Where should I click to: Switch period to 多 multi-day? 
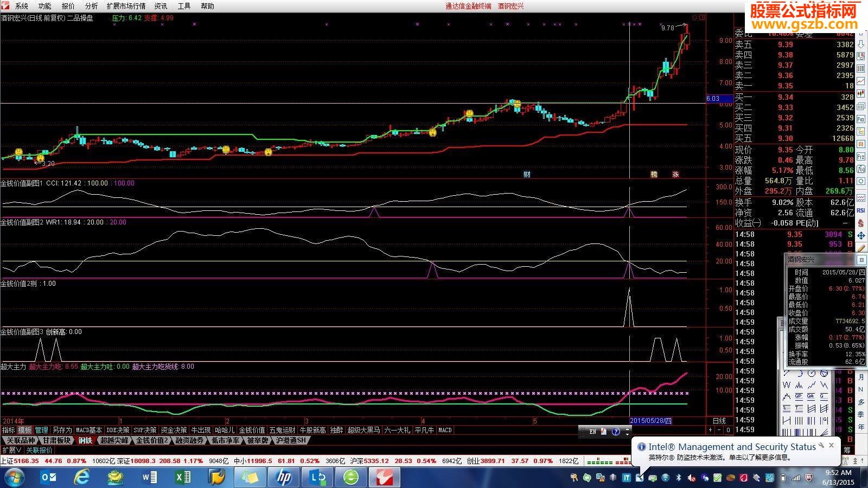point(861,402)
